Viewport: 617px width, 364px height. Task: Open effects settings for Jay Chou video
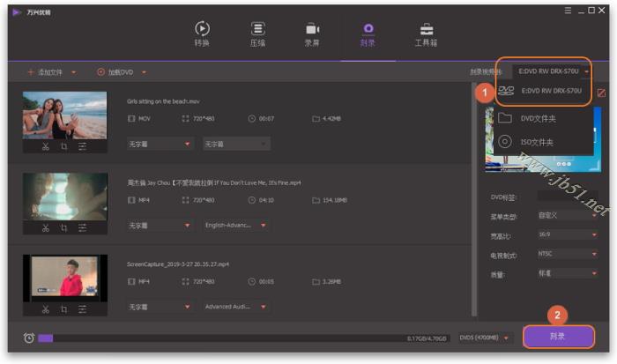coord(82,228)
